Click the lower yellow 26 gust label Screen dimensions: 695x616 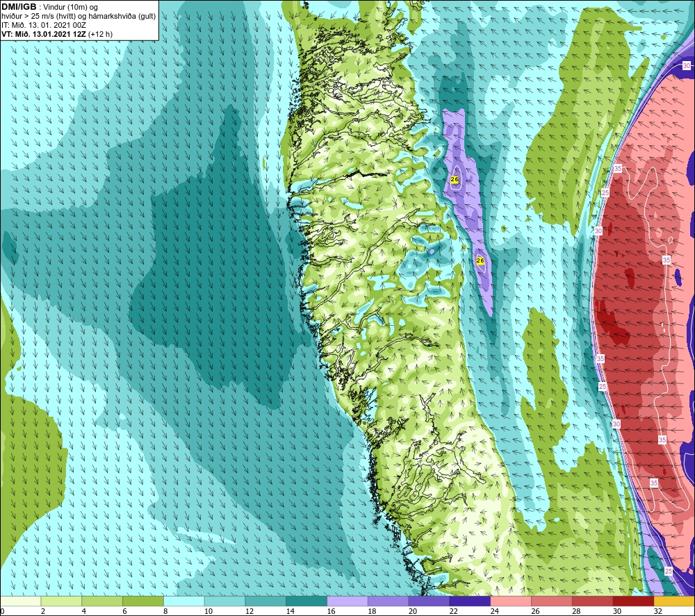[x=480, y=261]
